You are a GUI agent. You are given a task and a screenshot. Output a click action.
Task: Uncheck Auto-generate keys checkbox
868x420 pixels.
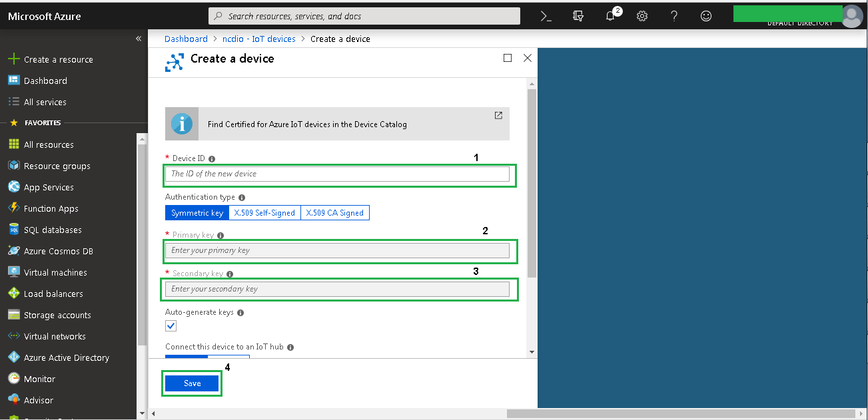[x=171, y=325]
